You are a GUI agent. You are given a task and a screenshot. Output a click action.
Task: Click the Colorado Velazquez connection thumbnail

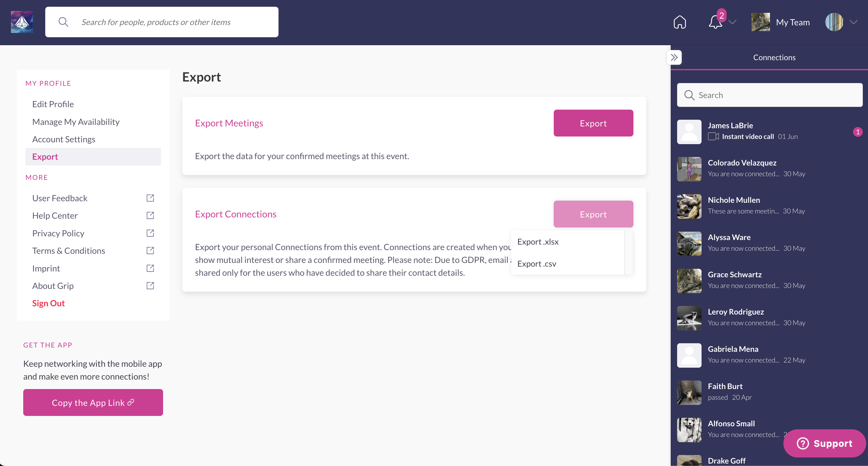coord(689,169)
